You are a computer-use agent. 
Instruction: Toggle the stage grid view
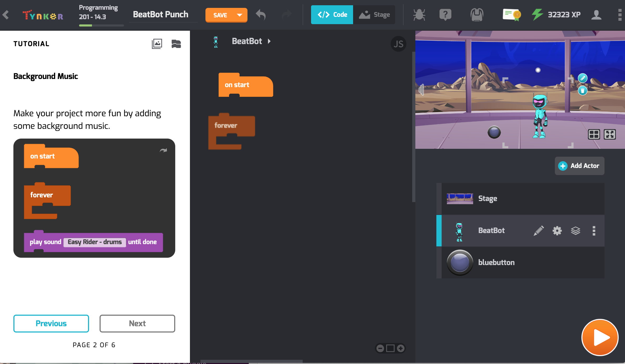[x=594, y=134]
